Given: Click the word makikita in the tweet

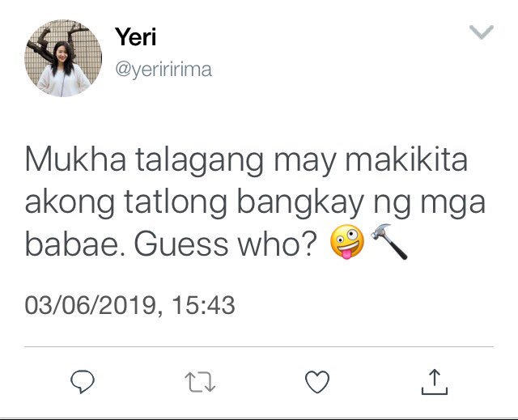Looking at the screenshot, I should (x=406, y=159).
